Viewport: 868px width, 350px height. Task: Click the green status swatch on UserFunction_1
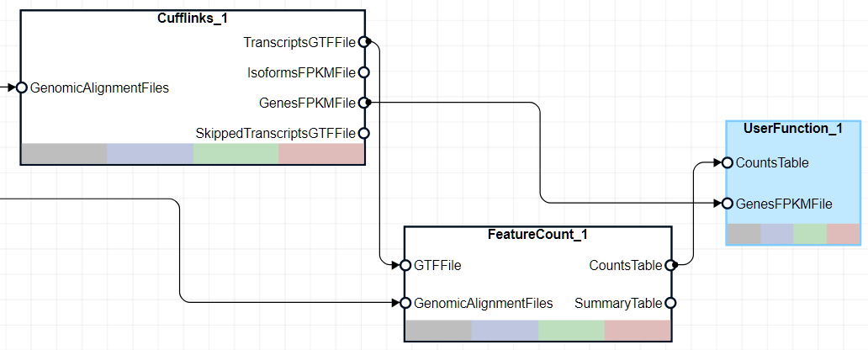810,234
